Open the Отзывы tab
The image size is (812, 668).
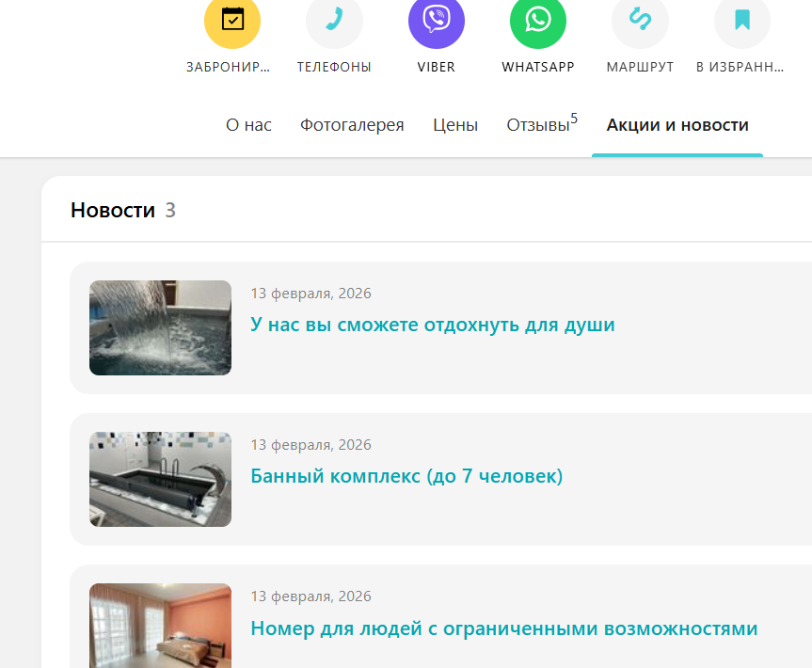542,124
